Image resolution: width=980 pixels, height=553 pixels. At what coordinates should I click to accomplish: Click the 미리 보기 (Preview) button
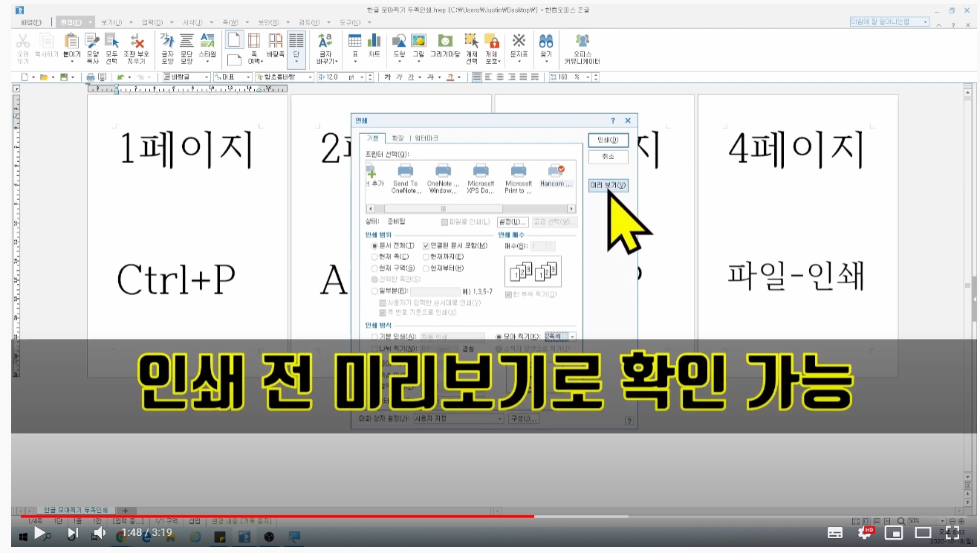coord(608,185)
